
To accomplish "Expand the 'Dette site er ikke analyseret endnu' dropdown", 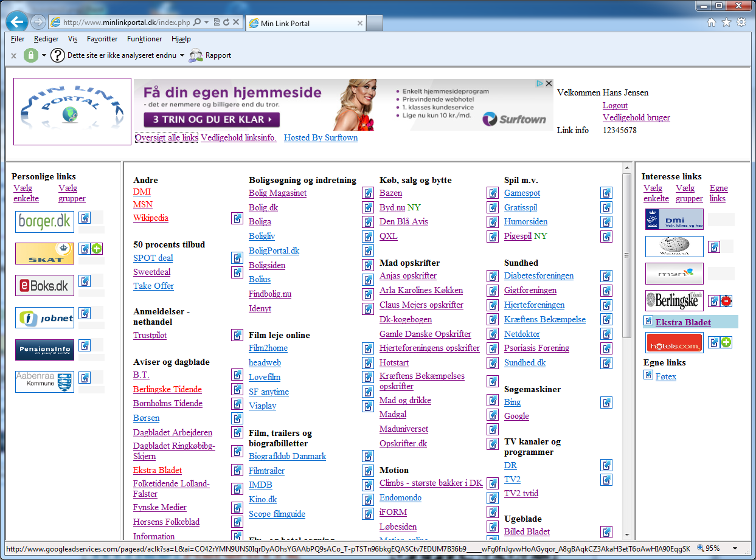I will (182, 55).
